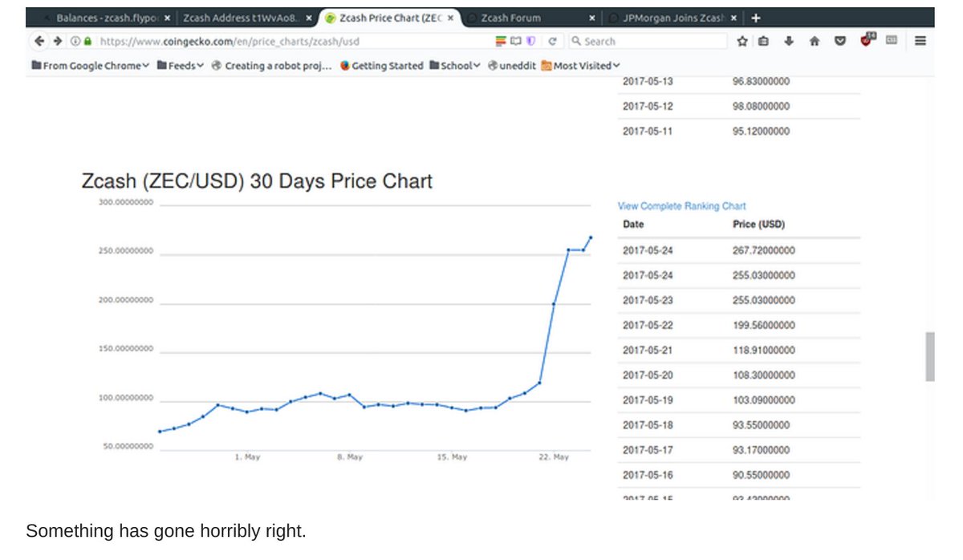Image resolution: width=963 pixels, height=560 pixels.
Task: Select the Zcash Price Chart tab
Action: tap(389, 18)
